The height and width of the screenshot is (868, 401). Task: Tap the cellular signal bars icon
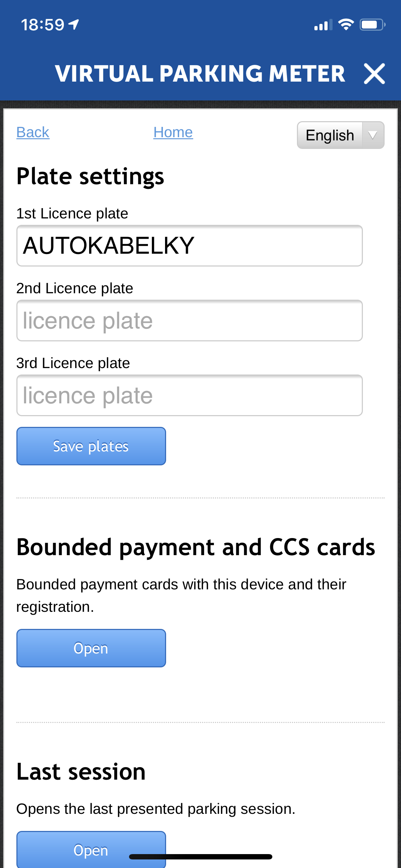(323, 25)
